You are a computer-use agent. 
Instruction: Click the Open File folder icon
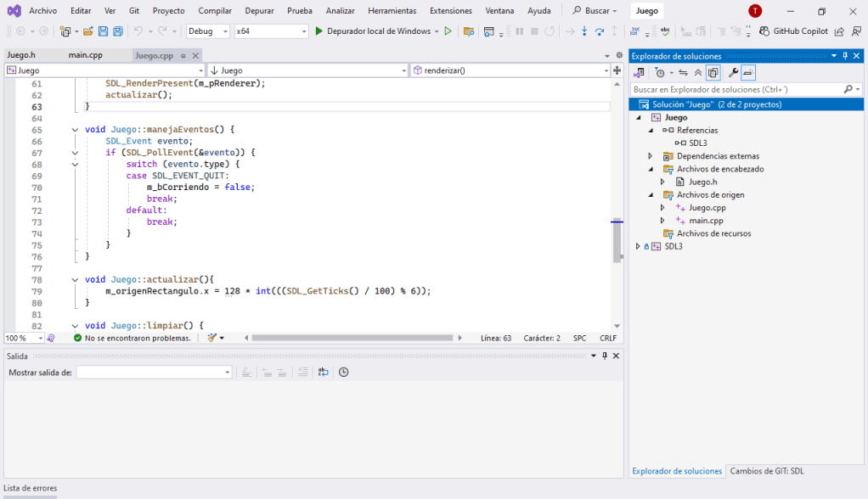[87, 31]
